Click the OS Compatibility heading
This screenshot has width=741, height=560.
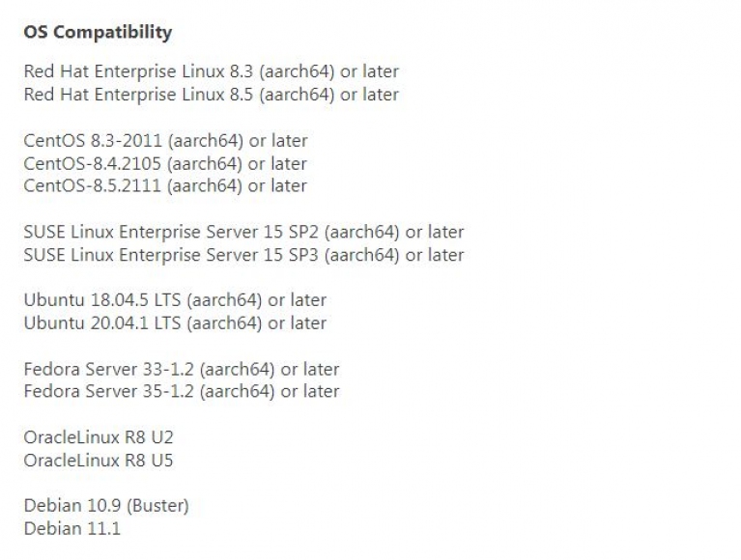coord(98,33)
